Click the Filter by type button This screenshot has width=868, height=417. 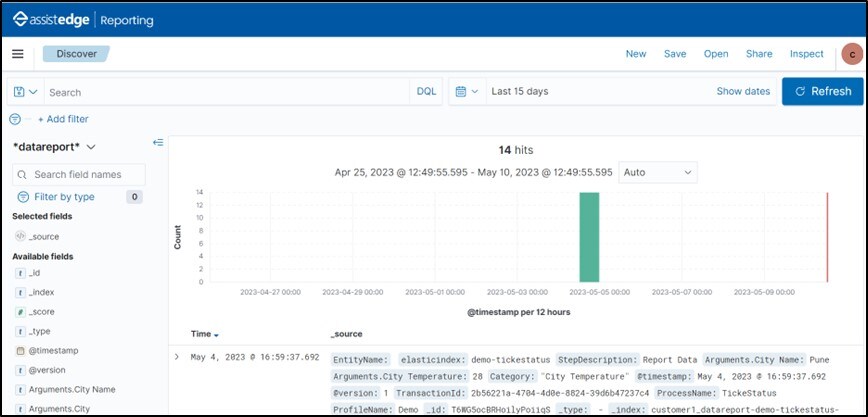tap(78, 197)
